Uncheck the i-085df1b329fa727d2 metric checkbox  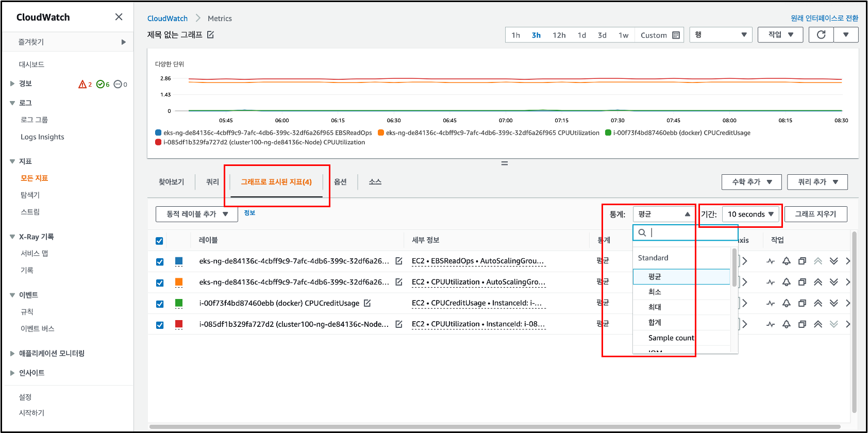coord(160,325)
